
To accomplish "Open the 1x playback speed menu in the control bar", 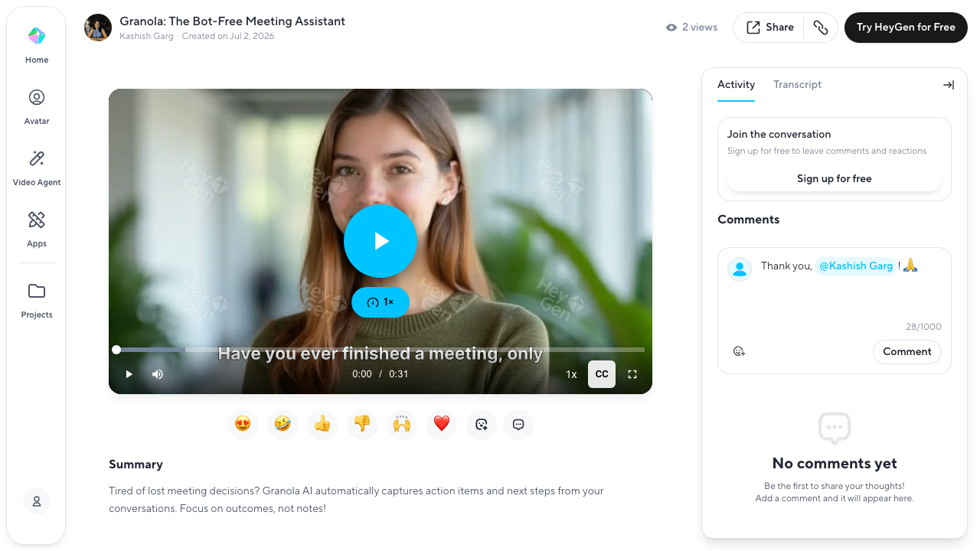I will click(x=571, y=374).
